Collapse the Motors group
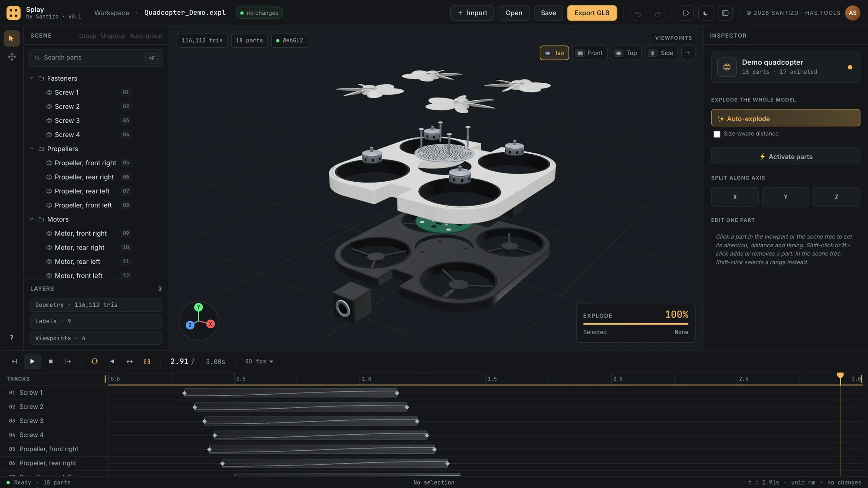The image size is (868, 488). [32, 219]
